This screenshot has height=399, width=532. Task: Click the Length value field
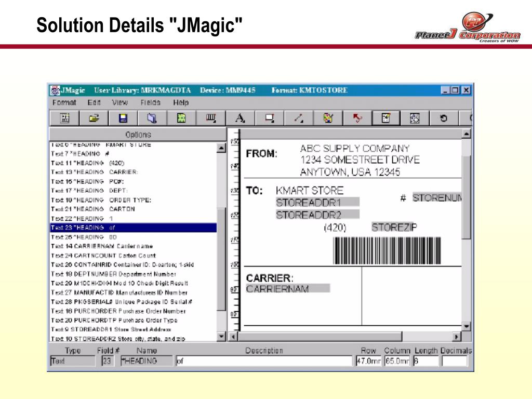point(426,361)
